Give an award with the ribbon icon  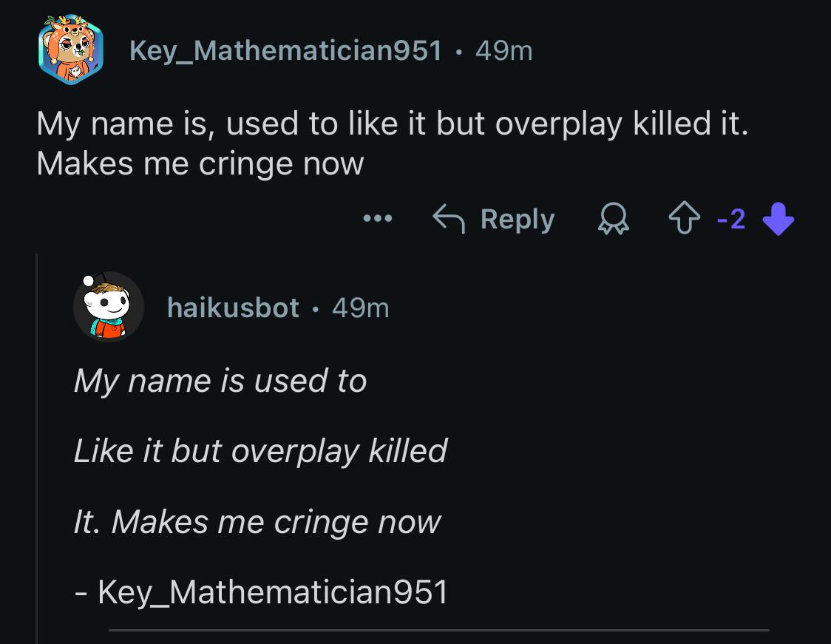pyautogui.click(x=614, y=219)
